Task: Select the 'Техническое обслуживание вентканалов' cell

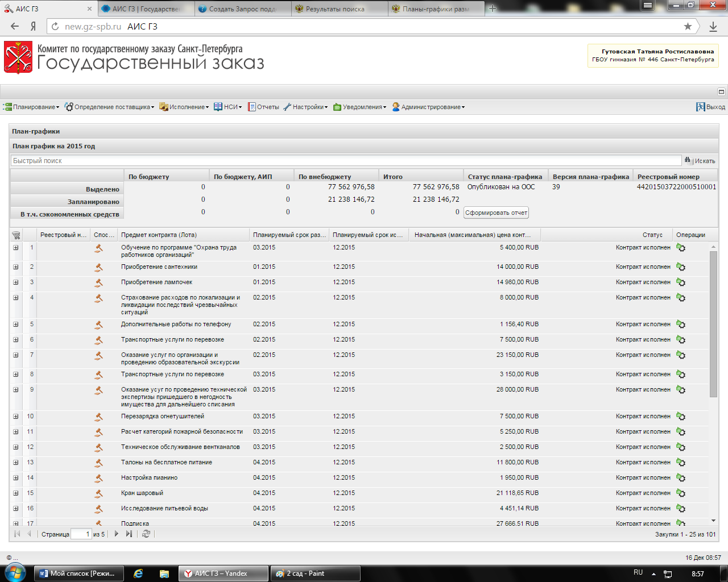Action: (x=180, y=447)
